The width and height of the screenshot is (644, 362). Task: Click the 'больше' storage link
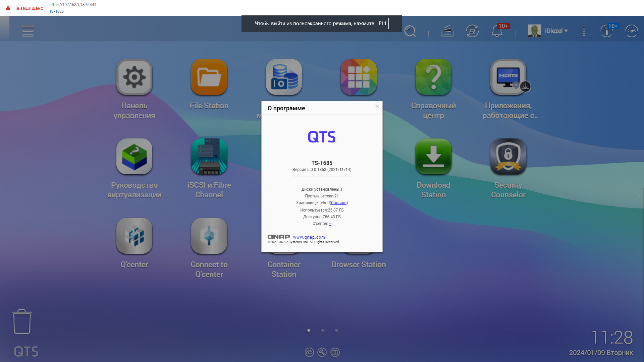pyautogui.click(x=339, y=203)
